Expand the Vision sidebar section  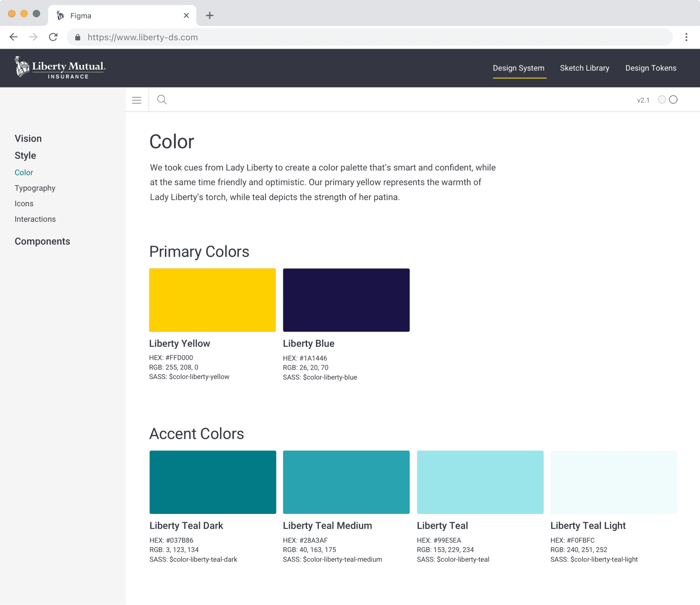pyautogui.click(x=28, y=139)
